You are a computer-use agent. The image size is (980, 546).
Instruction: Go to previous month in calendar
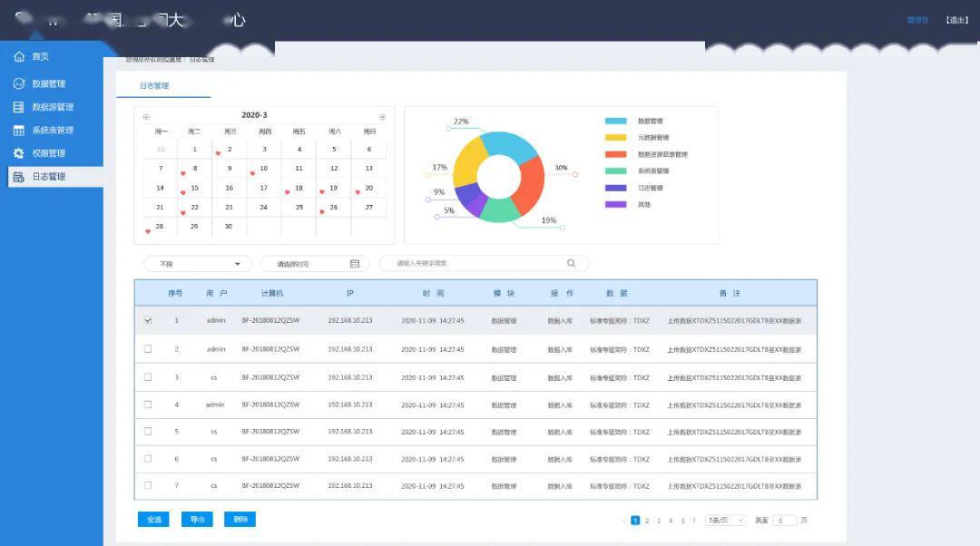pyautogui.click(x=146, y=117)
